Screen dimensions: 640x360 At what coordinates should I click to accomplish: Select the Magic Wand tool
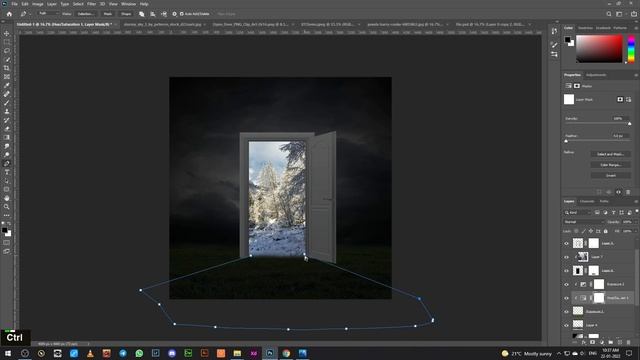(x=7, y=59)
